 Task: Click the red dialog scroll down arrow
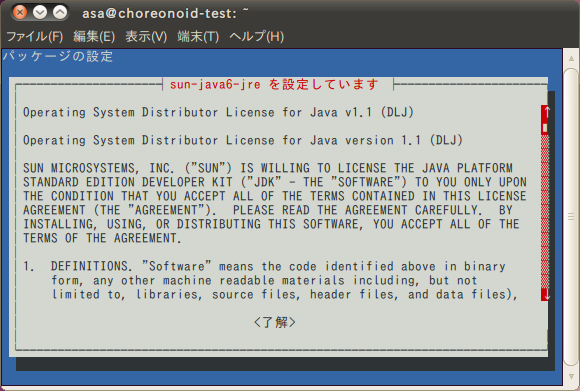tap(546, 295)
